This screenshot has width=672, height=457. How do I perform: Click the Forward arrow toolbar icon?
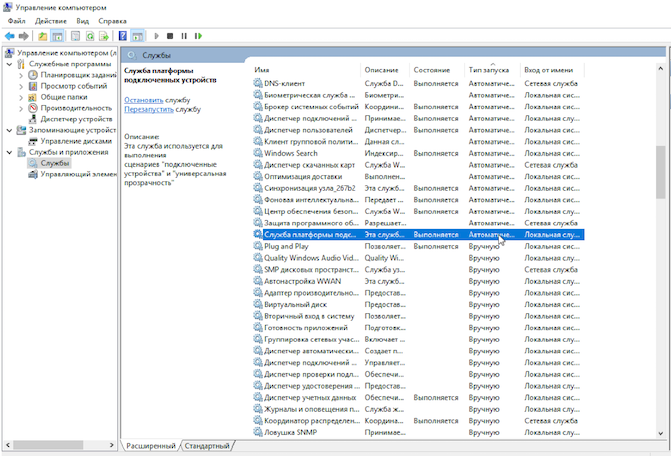[x=24, y=36]
